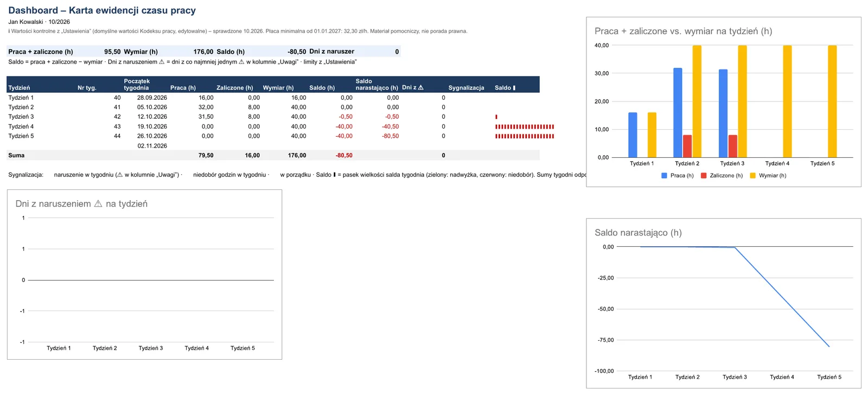
Task: Click the Suma row label
Action: 16,155
